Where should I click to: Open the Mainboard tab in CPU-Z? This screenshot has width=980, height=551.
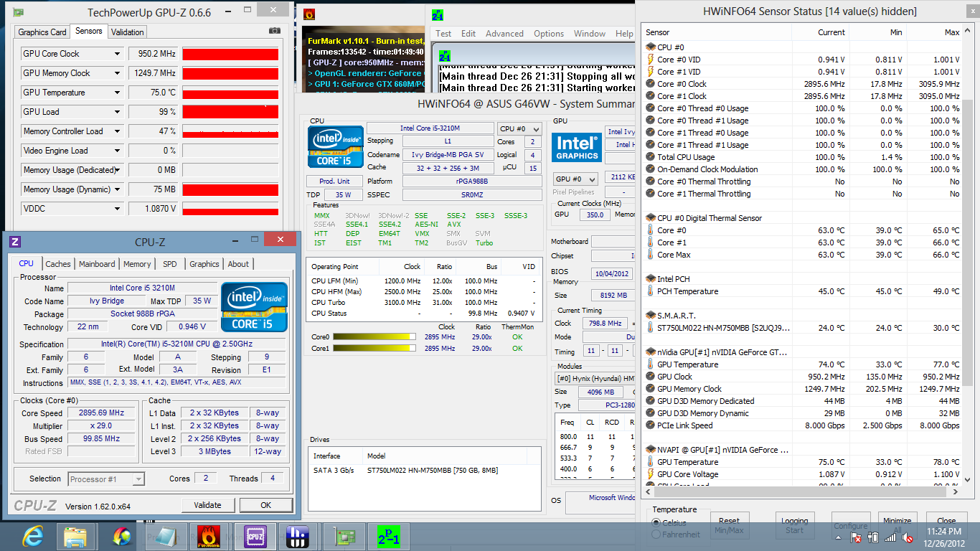97,264
